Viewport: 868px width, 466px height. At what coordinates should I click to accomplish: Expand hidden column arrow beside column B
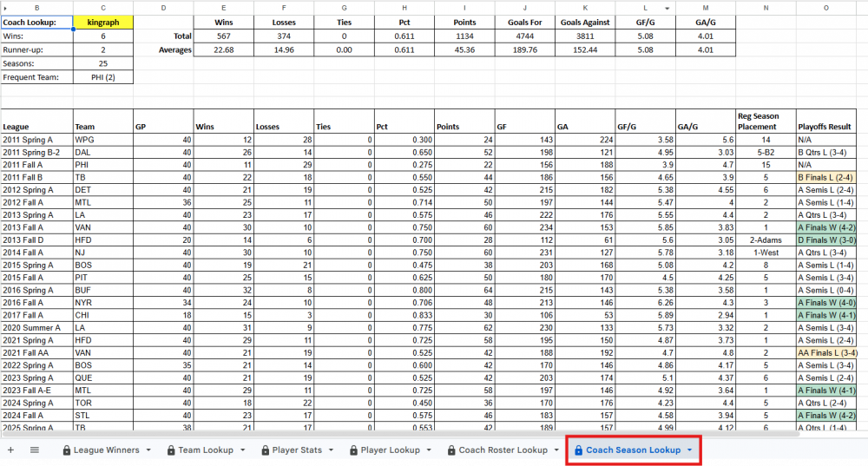point(5,9)
